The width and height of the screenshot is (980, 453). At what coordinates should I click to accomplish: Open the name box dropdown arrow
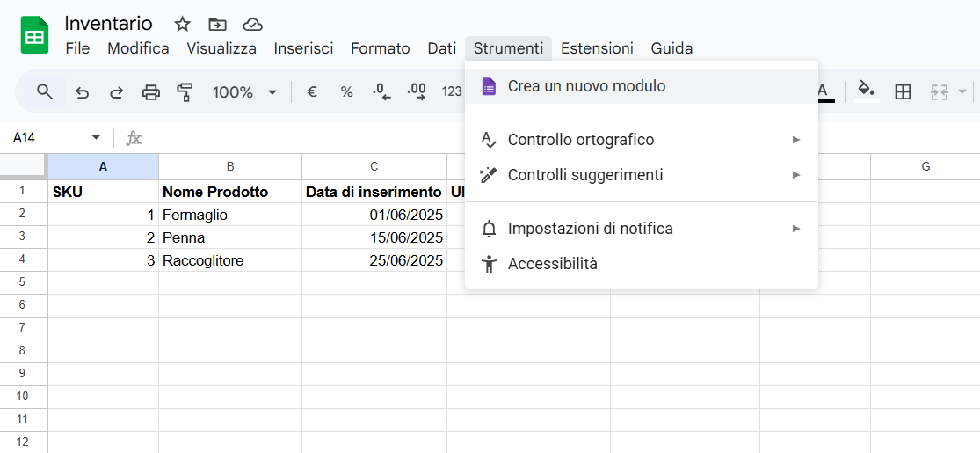(x=96, y=137)
